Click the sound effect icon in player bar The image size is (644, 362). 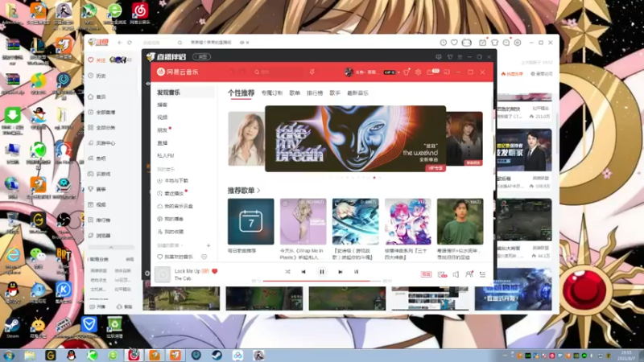click(442, 274)
